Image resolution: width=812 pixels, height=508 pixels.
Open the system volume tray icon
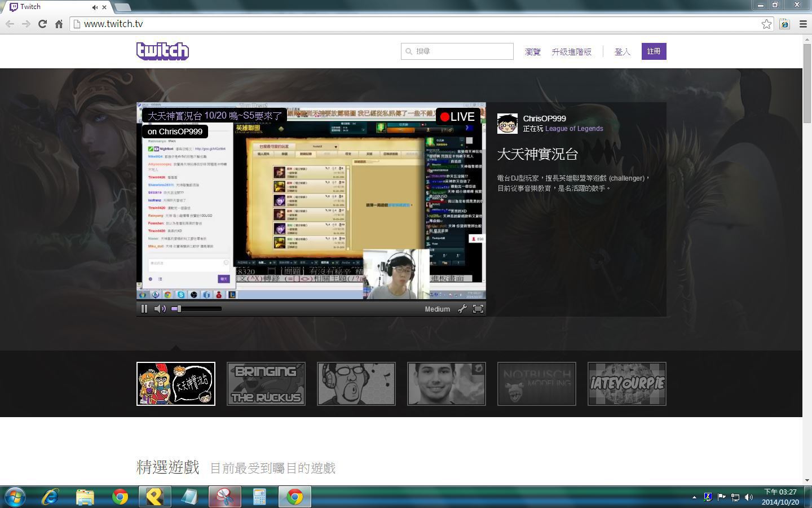(x=748, y=497)
